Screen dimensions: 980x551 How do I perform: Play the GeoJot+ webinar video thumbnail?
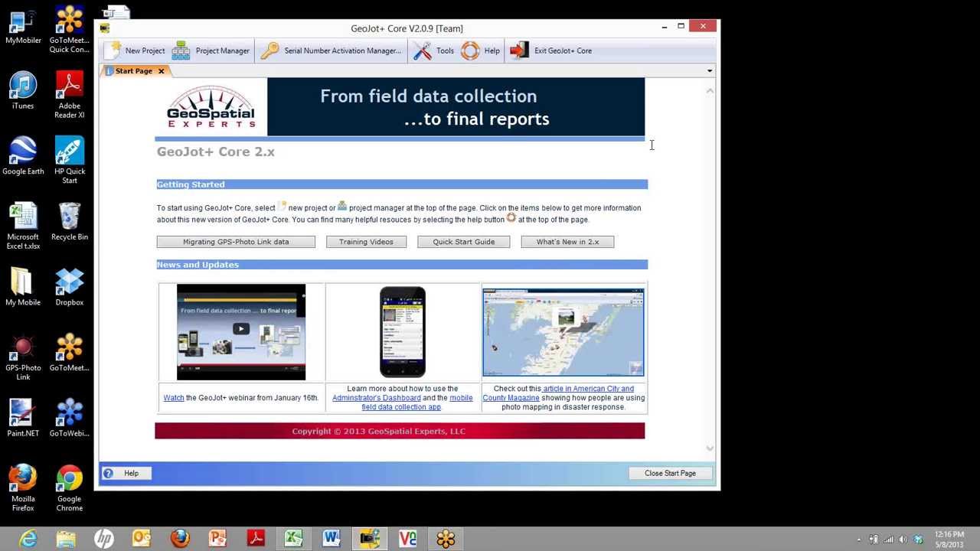[x=241, y=332]
